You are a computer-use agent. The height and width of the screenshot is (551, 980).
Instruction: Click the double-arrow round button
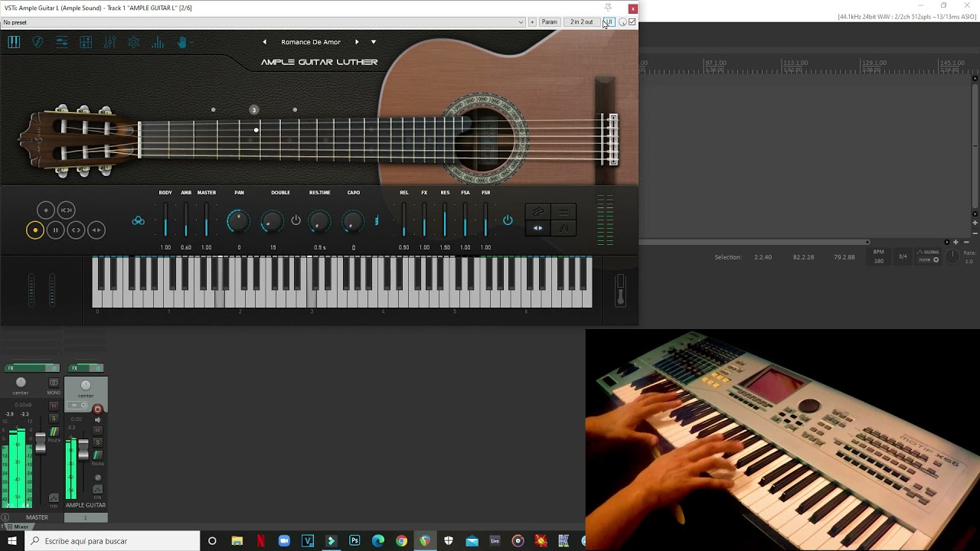pos(96,230)
